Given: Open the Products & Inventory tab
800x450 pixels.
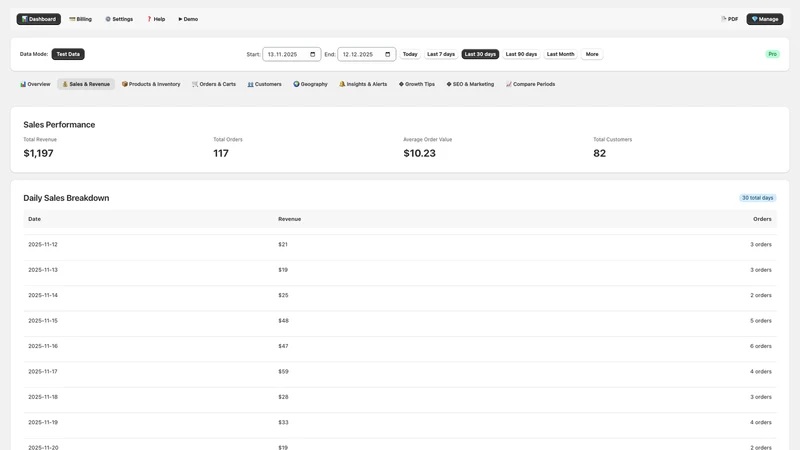Looking at the screenshot, I should coord(151,84).
